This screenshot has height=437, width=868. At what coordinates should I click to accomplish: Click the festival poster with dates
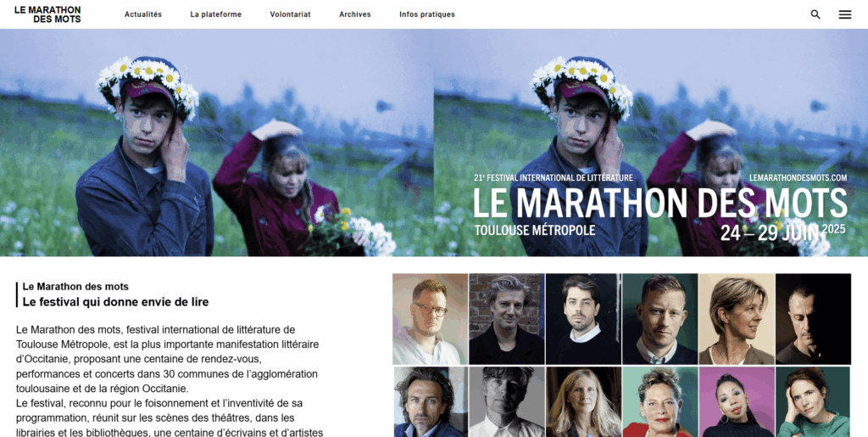pyautogui.click(x=651, y=143)
